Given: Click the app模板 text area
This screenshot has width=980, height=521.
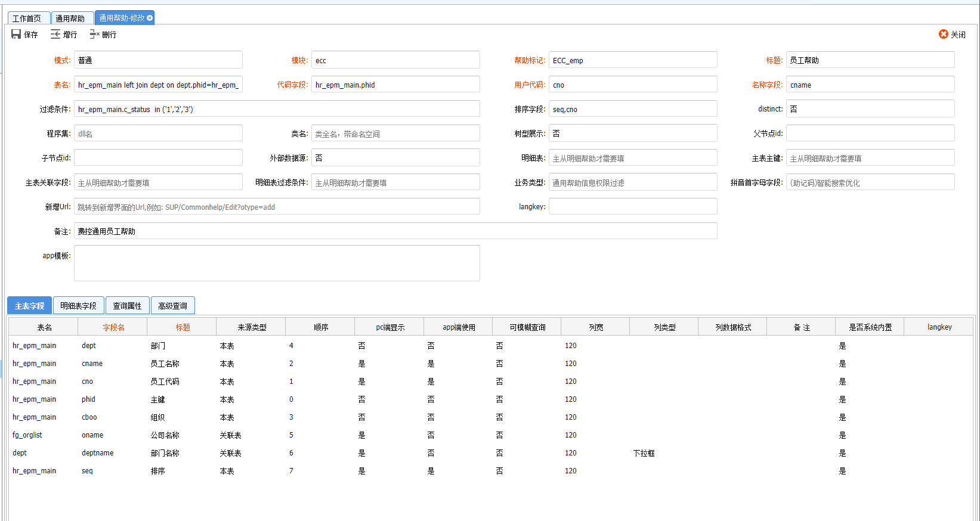Looking at the screenshot, I should pyautogui.click(x=277, y=263).
